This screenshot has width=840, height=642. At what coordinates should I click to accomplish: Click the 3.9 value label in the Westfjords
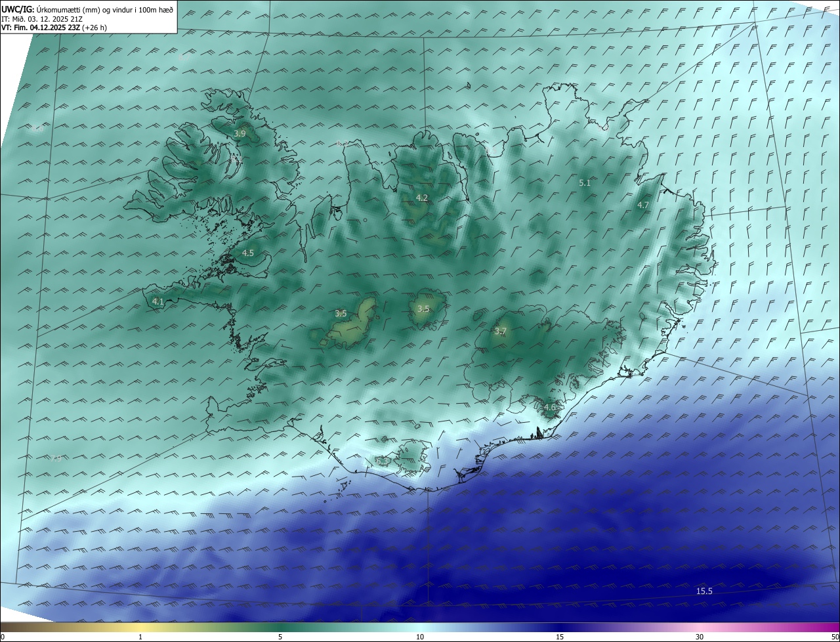point(240,133)
